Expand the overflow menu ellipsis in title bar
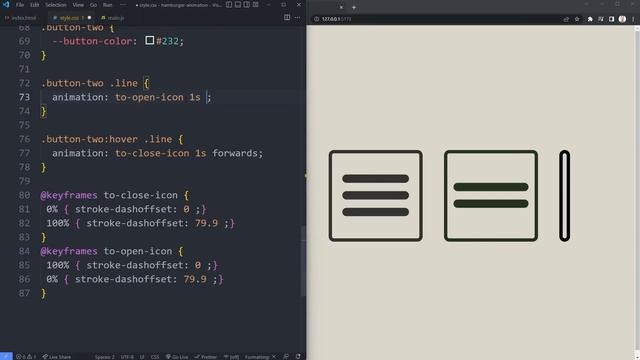The width and height of the screenshot is (640, 360). click(x=123, y=5)
